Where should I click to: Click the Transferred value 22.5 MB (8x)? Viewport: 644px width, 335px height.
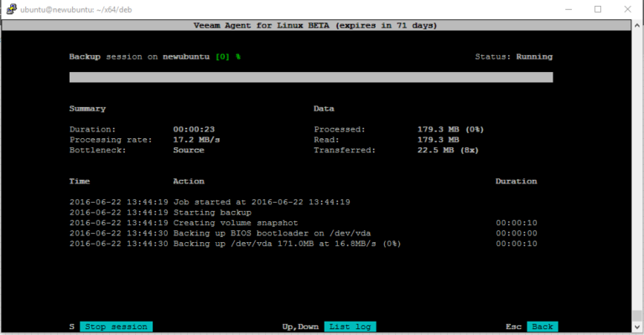pyautogui.click(x=448, y=150)
